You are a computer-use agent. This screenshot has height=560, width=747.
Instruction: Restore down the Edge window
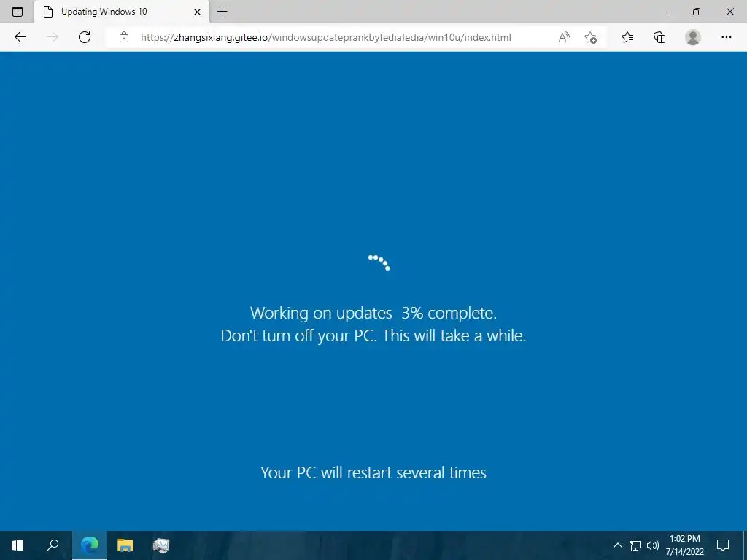[x=697, y=12]
